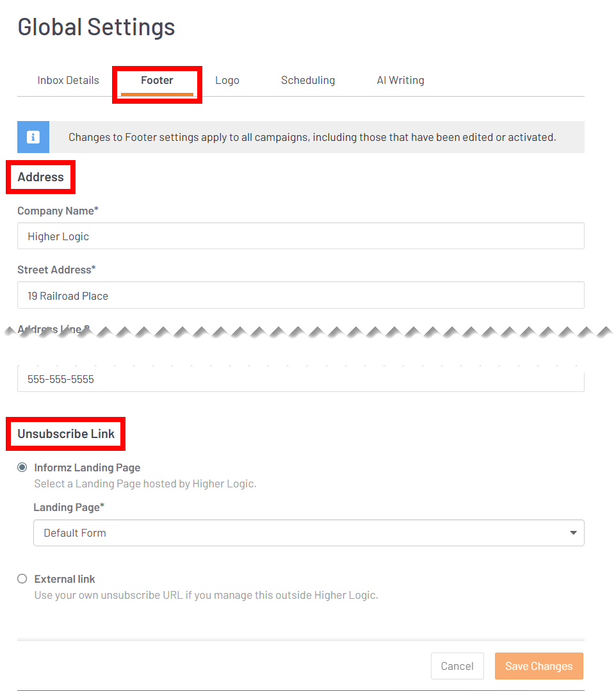This screenshot has height=691, width=616.
Task: Select the Informz Landing Page option
Action: (x=22, y=467)
